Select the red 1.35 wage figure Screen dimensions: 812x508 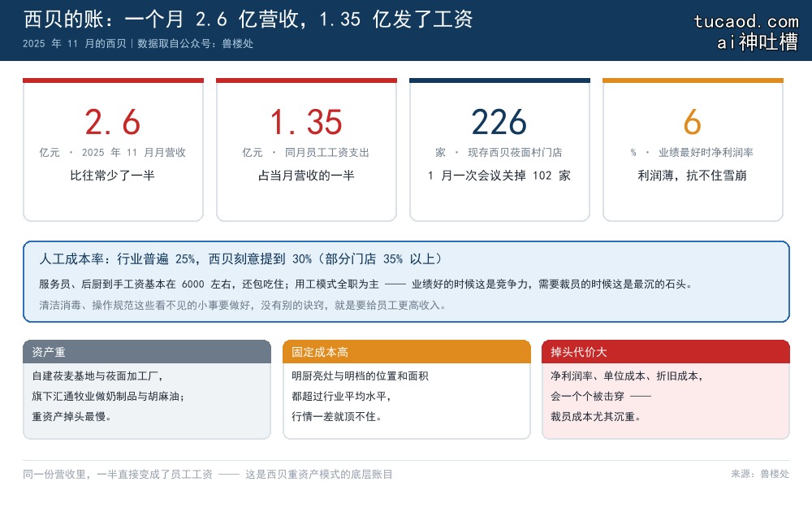306,123
